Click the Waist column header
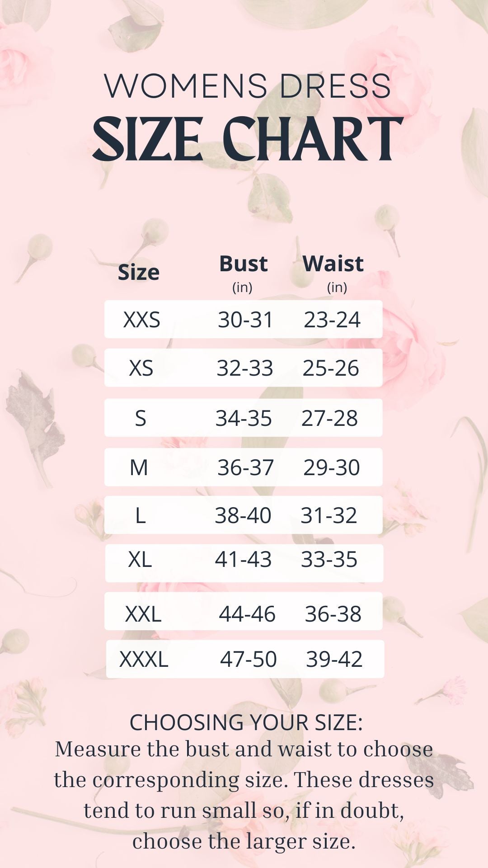The height and width of the screenshot is (868, 488). click(333, 264)
